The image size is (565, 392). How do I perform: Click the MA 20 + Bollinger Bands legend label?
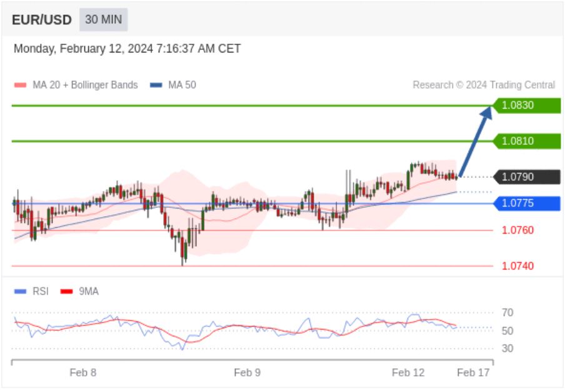85,85
